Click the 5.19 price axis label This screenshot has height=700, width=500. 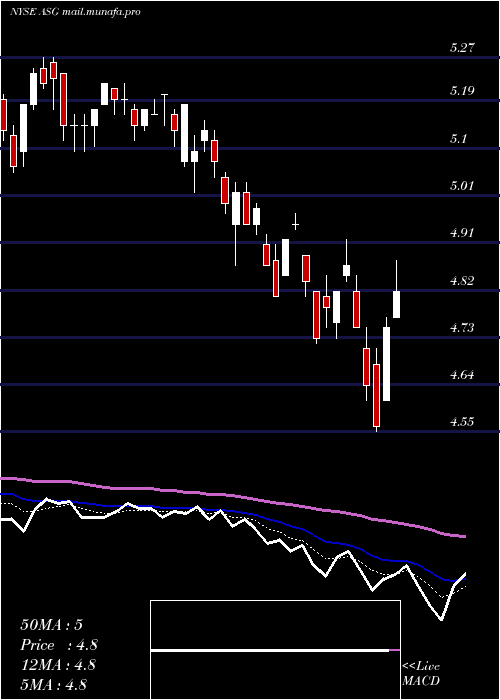click(x=462, y=91)
